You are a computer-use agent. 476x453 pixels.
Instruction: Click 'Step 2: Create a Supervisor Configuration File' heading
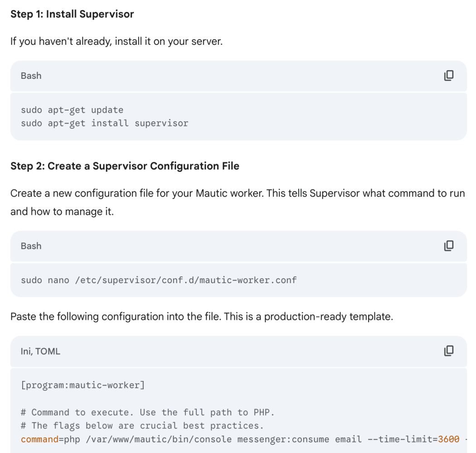pos(125,166)
